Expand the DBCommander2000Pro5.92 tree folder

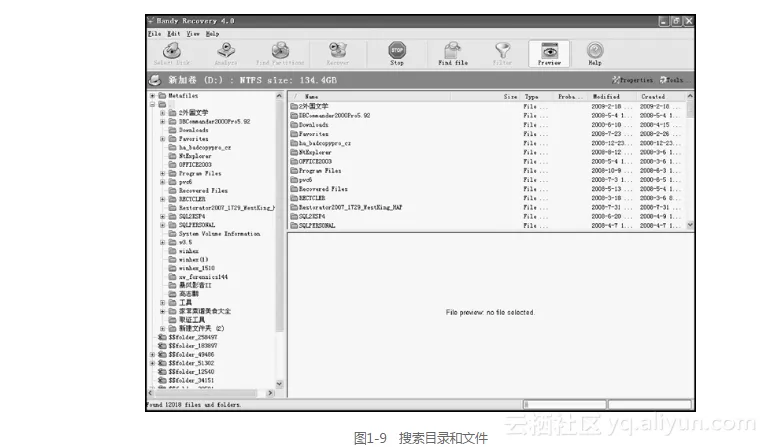162,121
